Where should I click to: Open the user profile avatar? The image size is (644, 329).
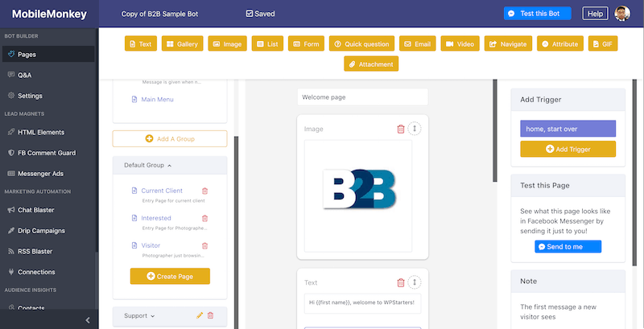(x=622, y=14)
